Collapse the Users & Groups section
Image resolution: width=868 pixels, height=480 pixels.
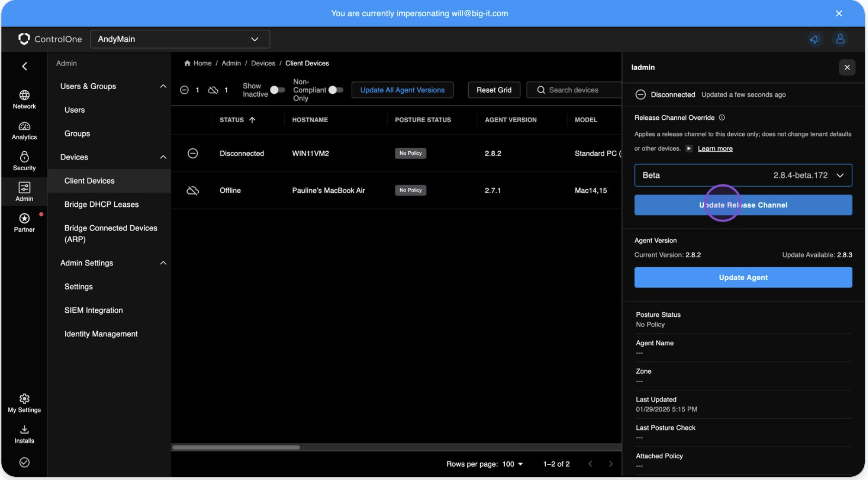[163, 86]
